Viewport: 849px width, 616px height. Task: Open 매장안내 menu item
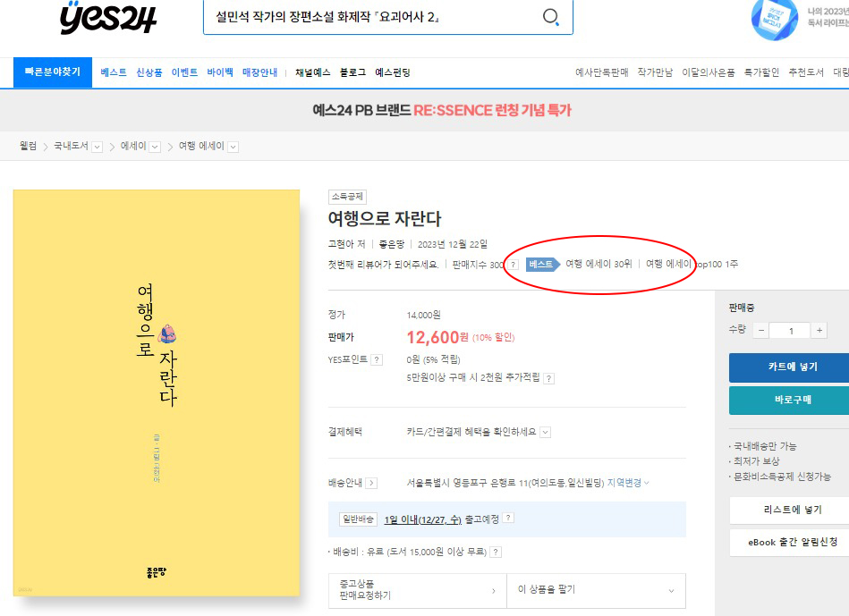[260, 72]
